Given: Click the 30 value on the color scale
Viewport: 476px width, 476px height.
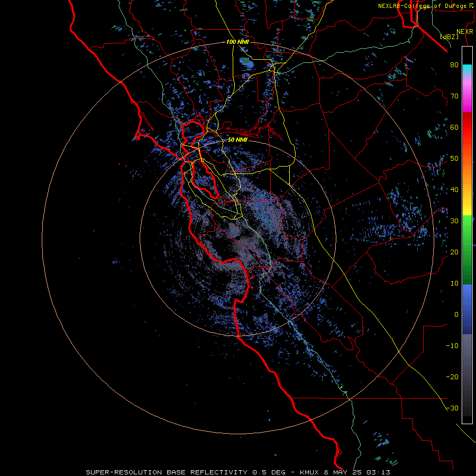Looking at the screenshot, I should pyautogui.click(x=454, y=221).
